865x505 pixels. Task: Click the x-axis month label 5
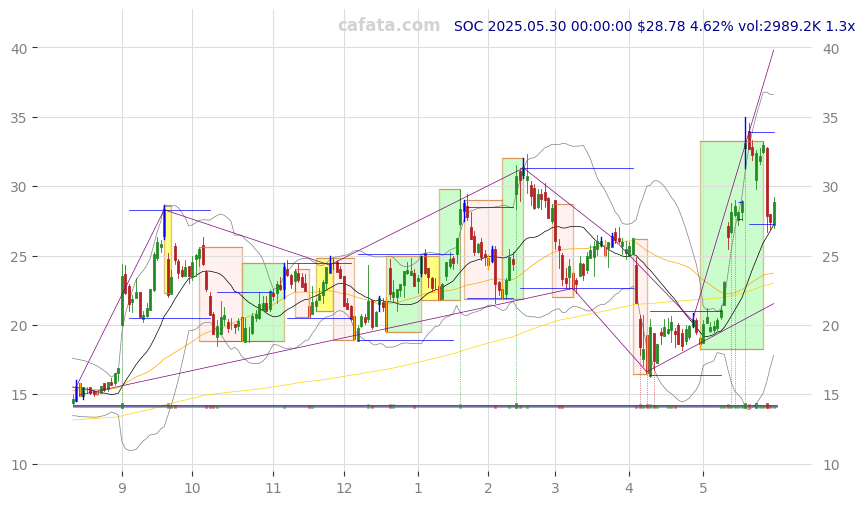(703, 488)
